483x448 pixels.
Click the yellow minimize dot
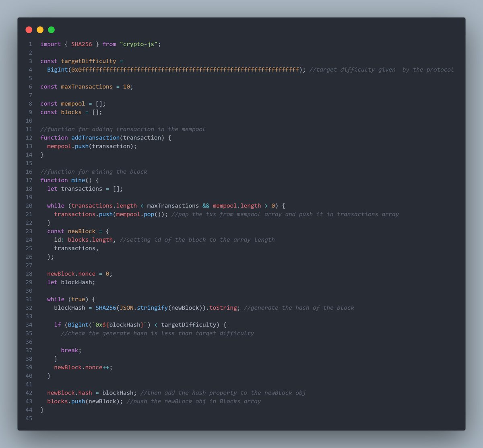coord(40,30)
